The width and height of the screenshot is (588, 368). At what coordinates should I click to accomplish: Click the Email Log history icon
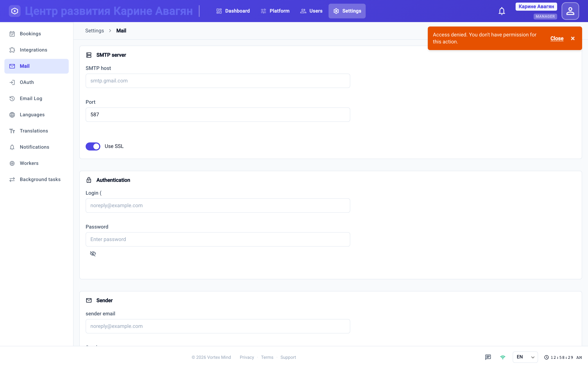point(12,99)
